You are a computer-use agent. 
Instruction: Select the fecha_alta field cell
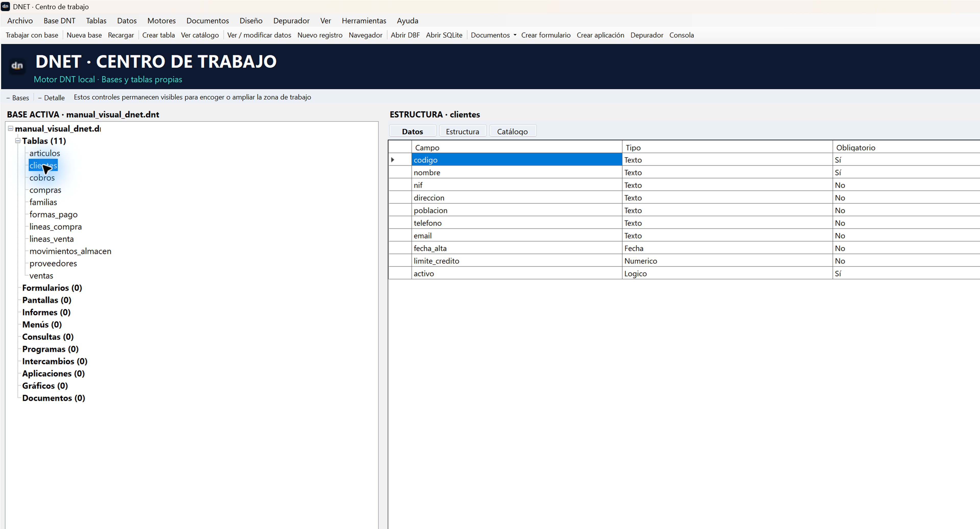(517, 248)
